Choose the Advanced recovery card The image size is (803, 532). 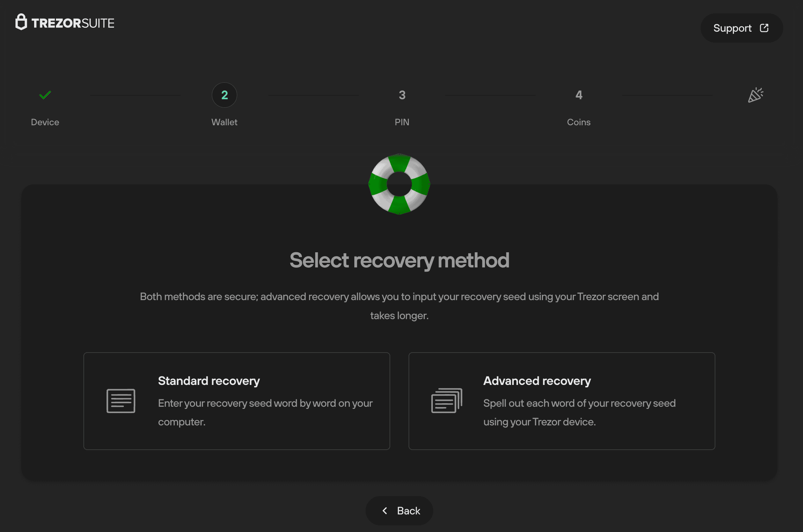[562, 401]
